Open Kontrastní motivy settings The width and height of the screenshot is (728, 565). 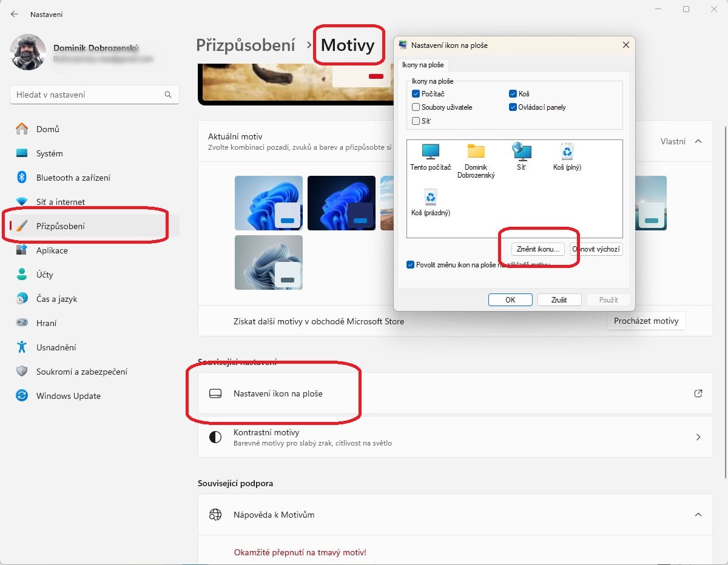pyautogui.click(x=455, y=436)
